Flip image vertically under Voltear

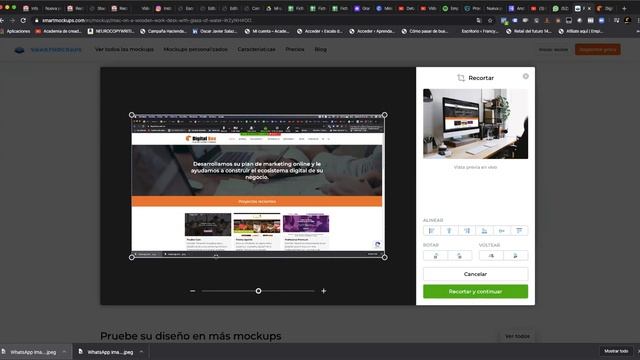coord(516,256)
